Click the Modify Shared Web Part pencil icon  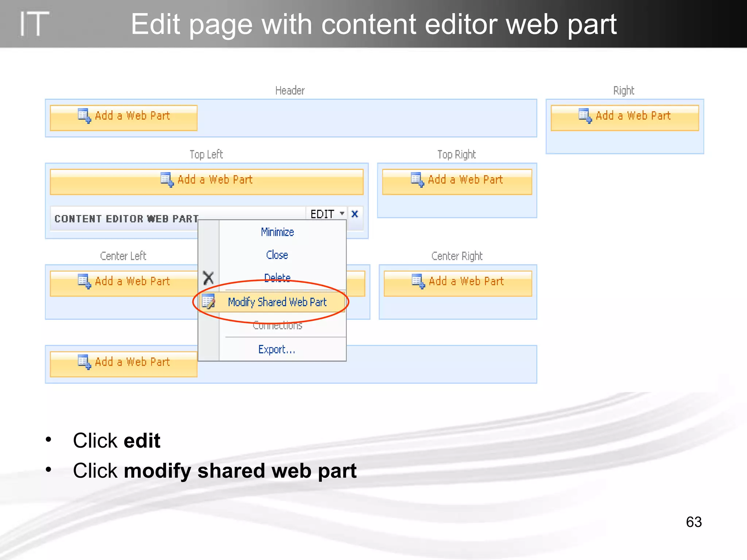coord(208,302)
